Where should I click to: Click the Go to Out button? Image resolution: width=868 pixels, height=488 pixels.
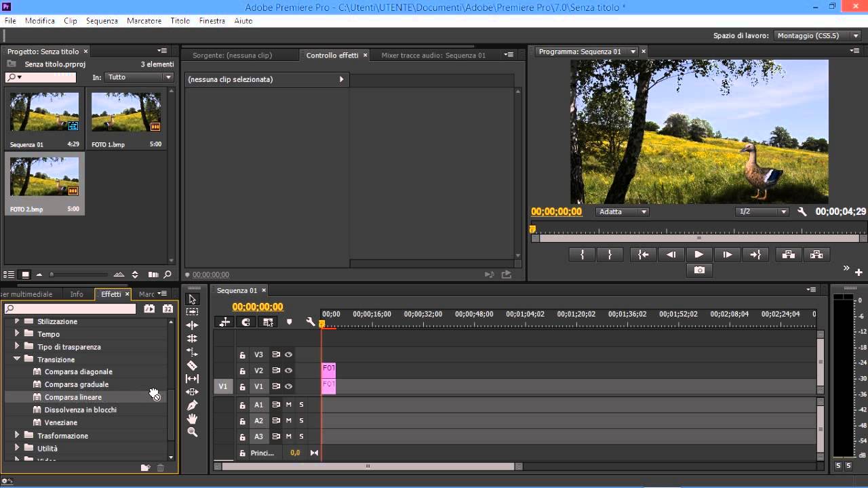pyautogui.click(x=755, y=254)
